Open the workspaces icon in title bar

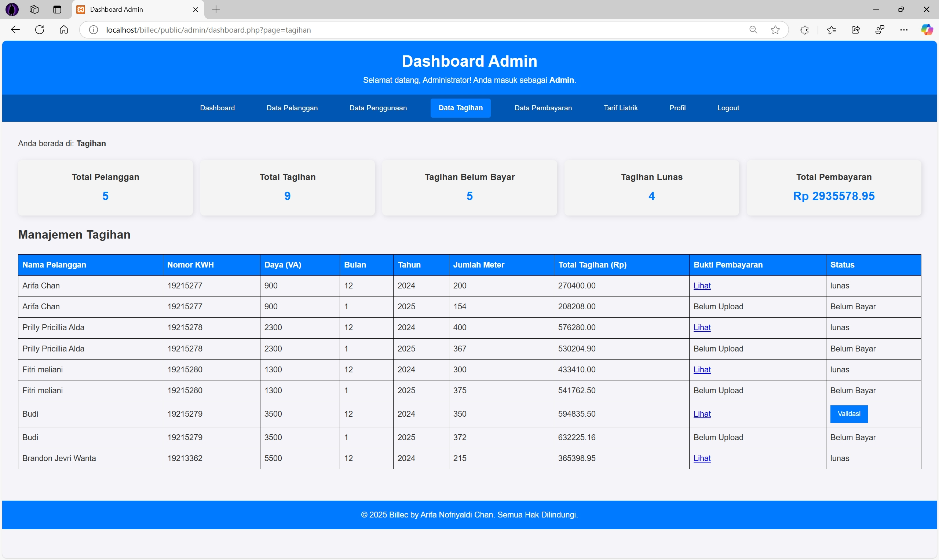click(x=34, y=10)
